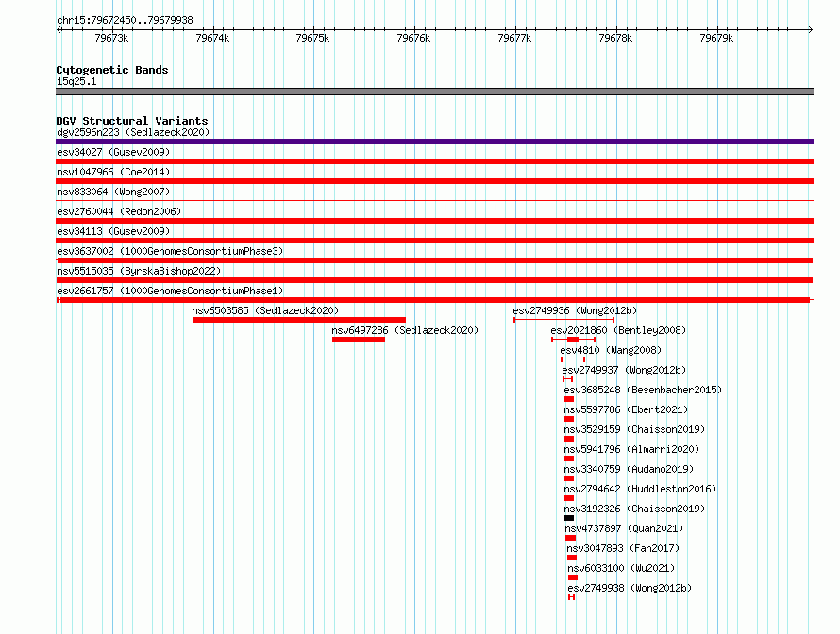840x634 pixels.
Task: Select the esv2749936 (Wong2012b) interval glyph
Action: pos(563,320)
